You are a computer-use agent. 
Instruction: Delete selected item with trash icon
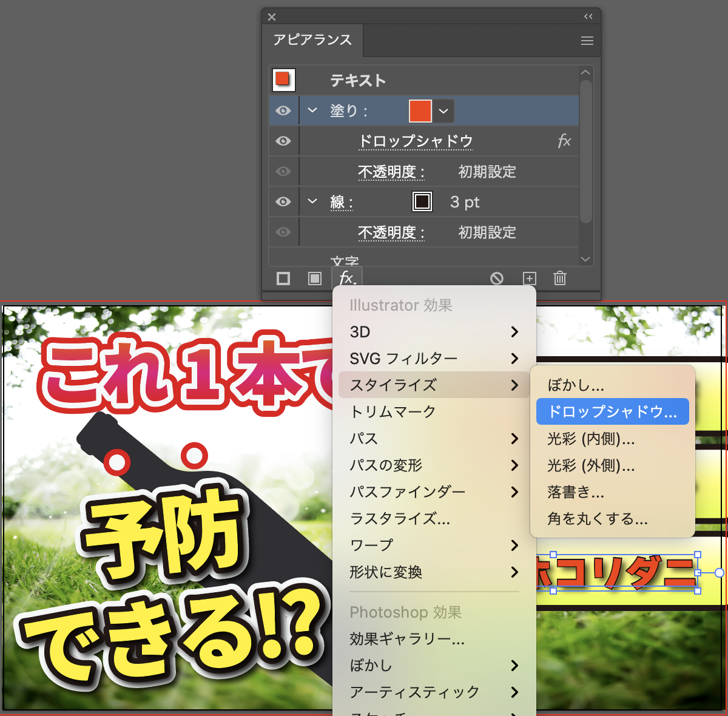(x=560, y=279)
